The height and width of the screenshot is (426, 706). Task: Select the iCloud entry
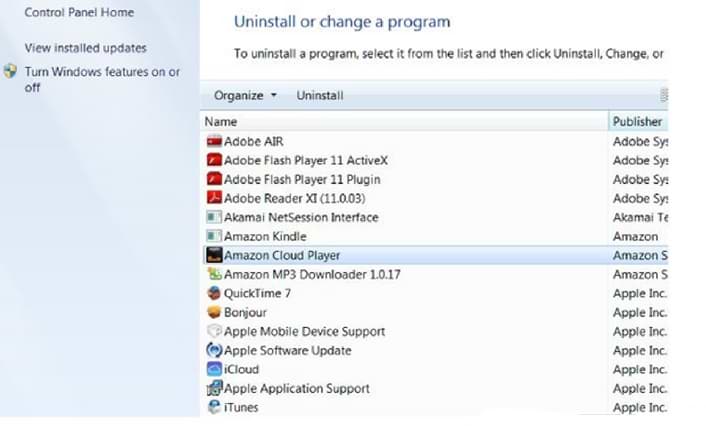click(241, 369)
